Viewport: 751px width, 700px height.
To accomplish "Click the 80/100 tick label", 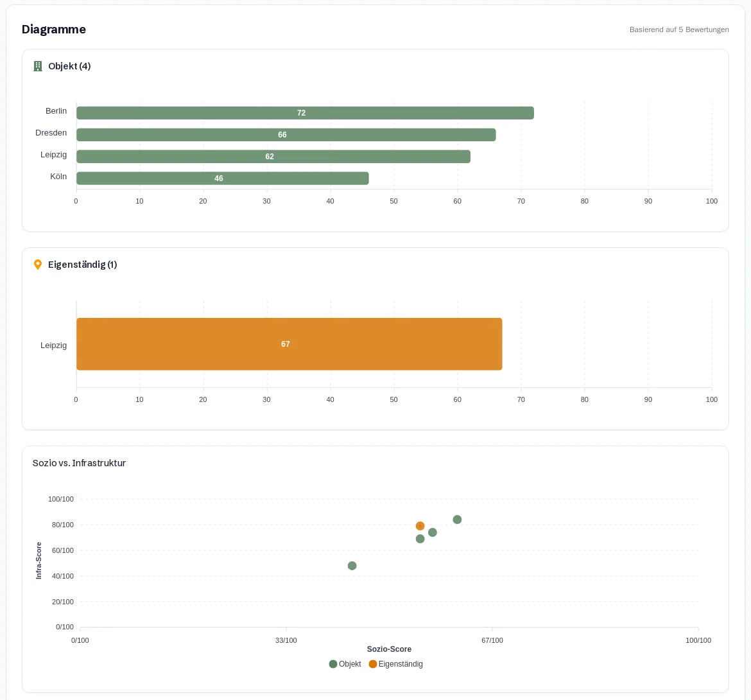I will (63, 525).
